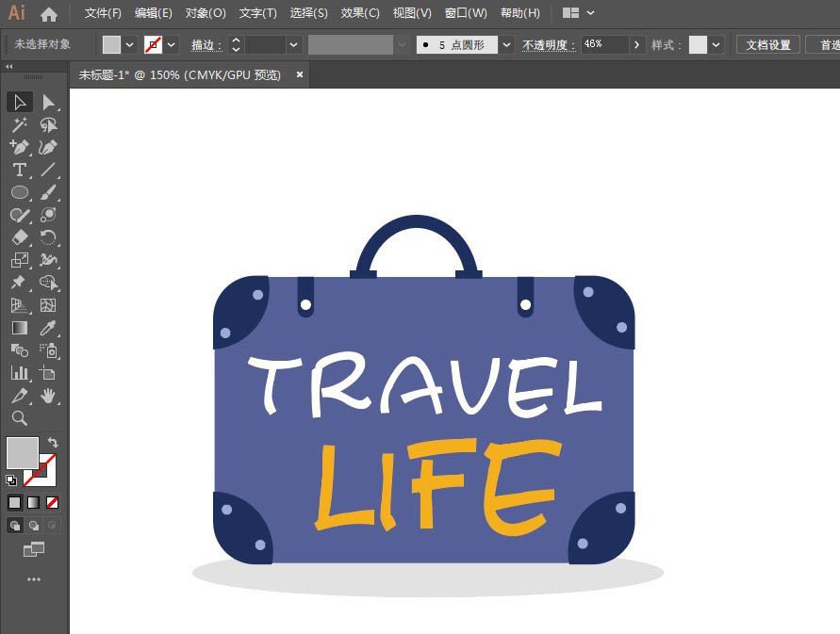Expand the opacity slider arrow

click(x=636, y=45)
